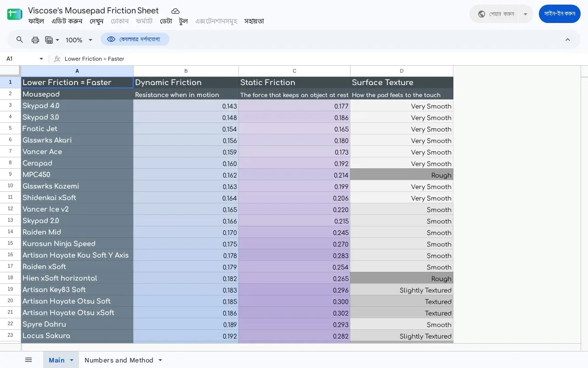Select the 'Spyre Dahru' cell

pyautogui.click(x=77, y=324)
